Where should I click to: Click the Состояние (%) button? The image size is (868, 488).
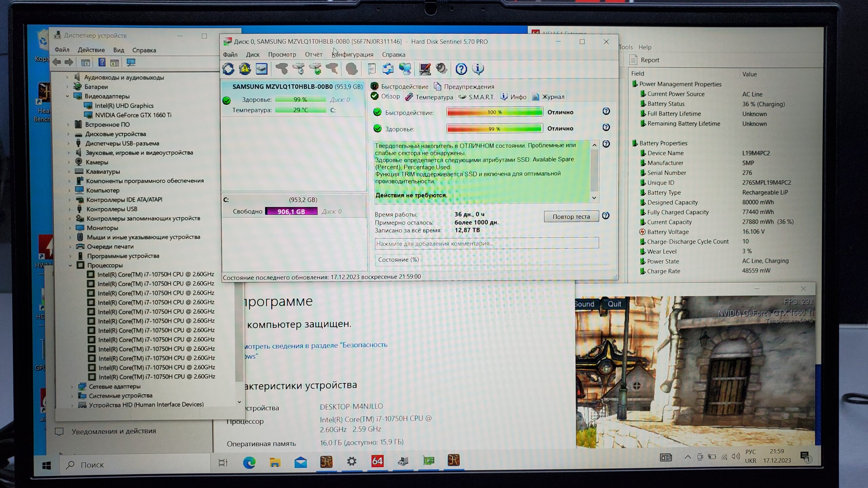click(398, 260)
